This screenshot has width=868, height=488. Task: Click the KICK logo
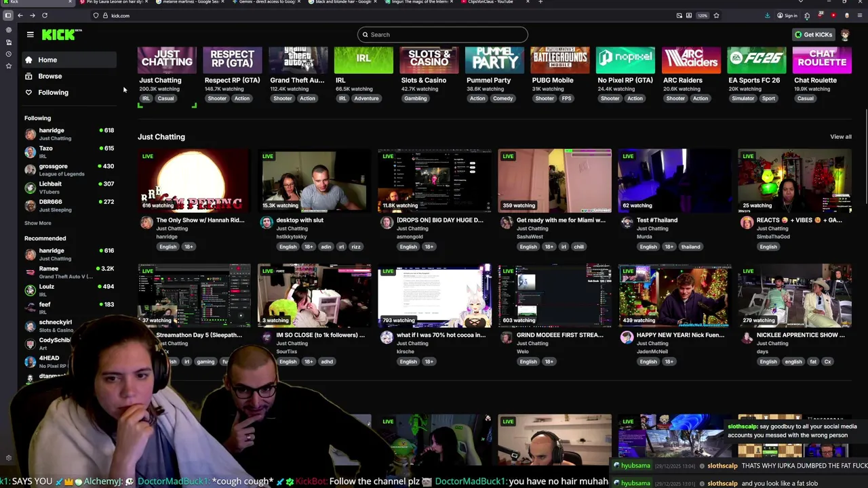click(x=61, y=35)
